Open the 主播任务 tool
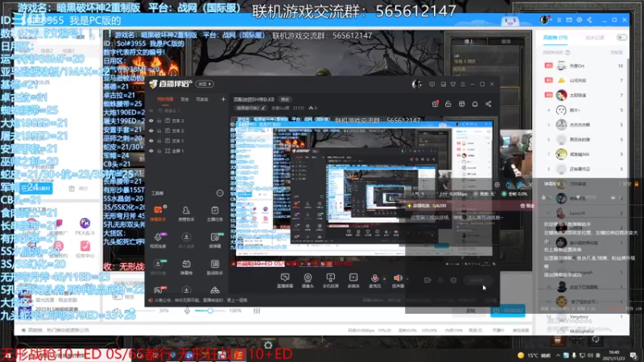The image size is (644, 362). pos(215,213)
